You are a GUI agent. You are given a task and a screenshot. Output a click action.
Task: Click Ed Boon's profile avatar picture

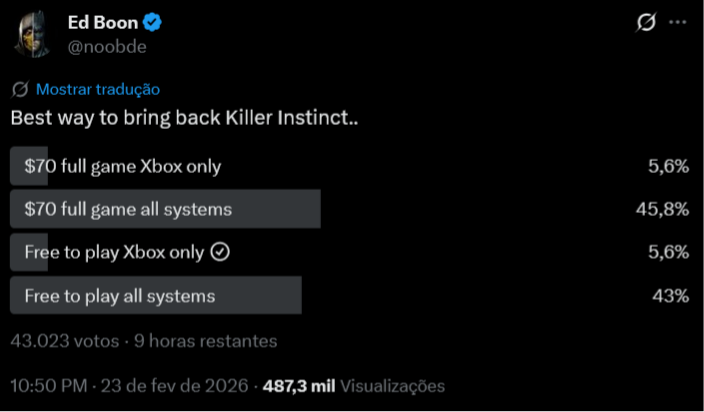(34, 33)
